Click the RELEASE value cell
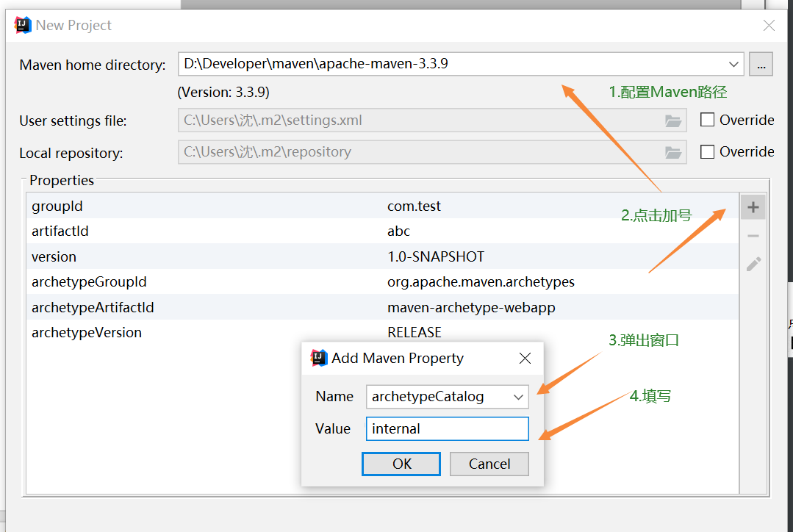 click(415, 332)
